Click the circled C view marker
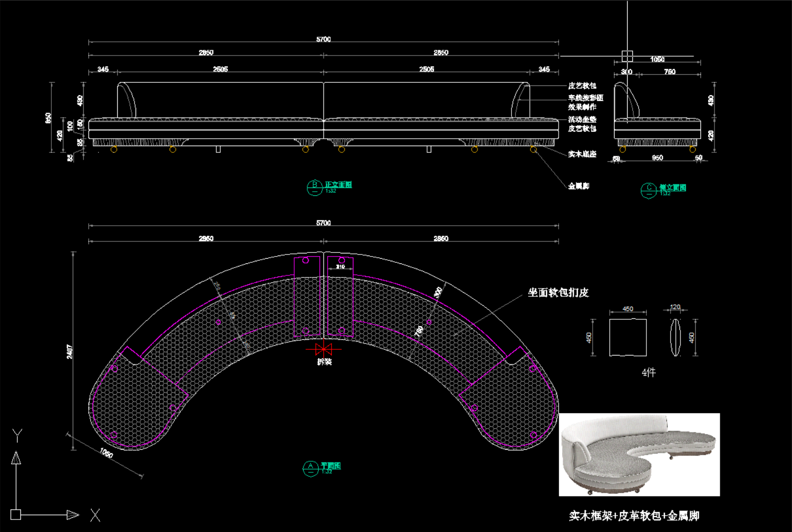The height and width of the screenshot is (532, 792). click(649, 190)
